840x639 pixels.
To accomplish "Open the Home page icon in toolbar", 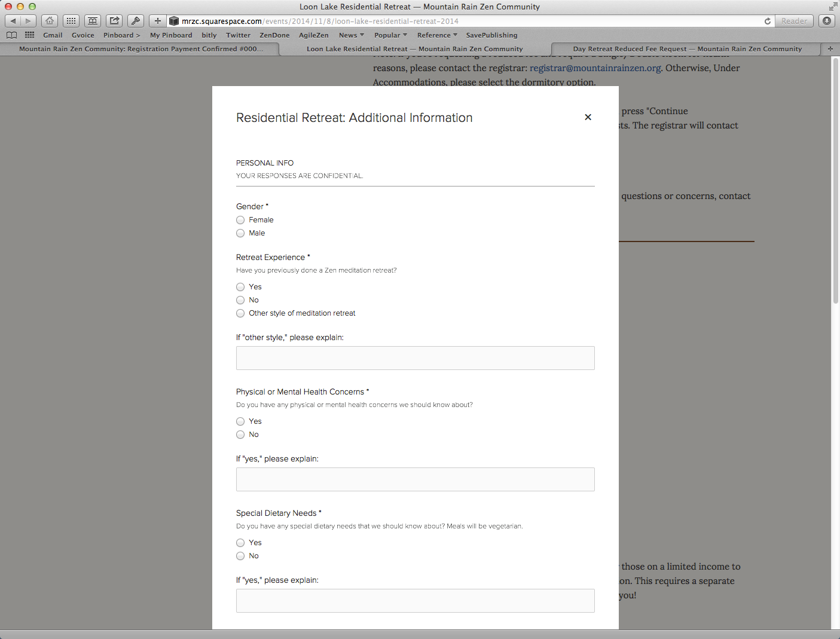I will (x=50, y=21).
